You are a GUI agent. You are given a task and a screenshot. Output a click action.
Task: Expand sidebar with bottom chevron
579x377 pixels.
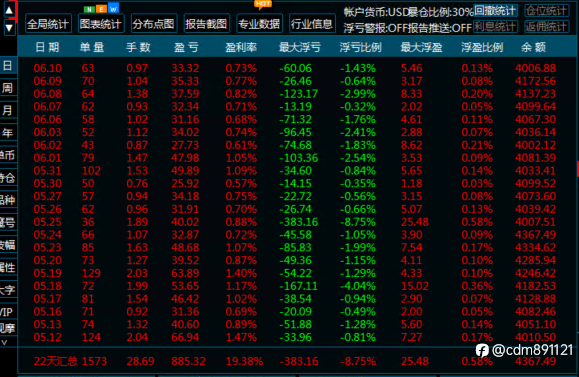pos(4,342)
